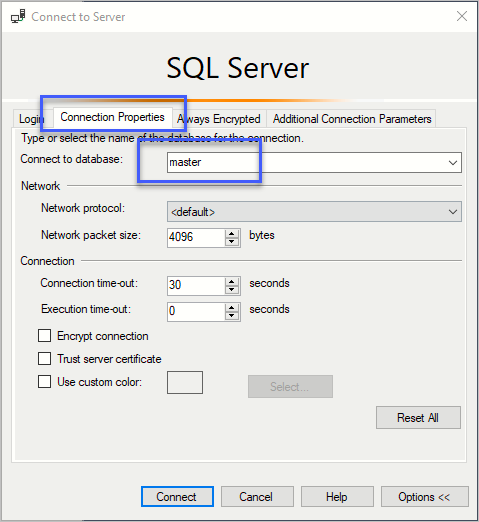Click the custom color preview swatch

(x=185, y=382)
